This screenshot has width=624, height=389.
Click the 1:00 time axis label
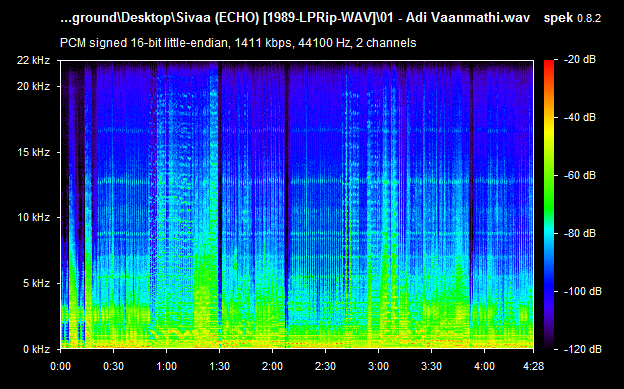point(166,366)
